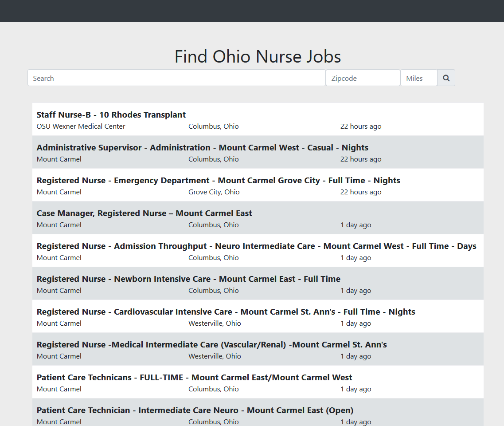This screenshot has width=504, height=426.
Task: Select the Miles distance field
Action: 418,78
